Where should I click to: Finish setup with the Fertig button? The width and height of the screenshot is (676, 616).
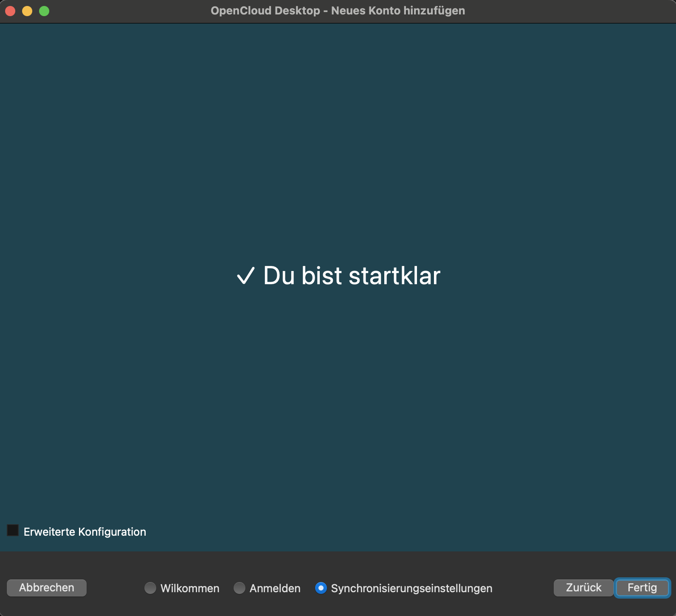[x=642, y=588]
